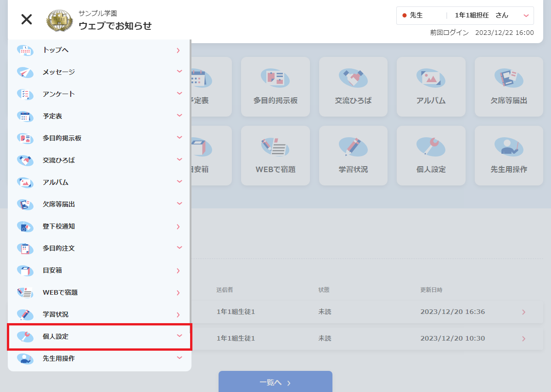
Task: Click the 一覧へ button
Action: pos(275,382)
